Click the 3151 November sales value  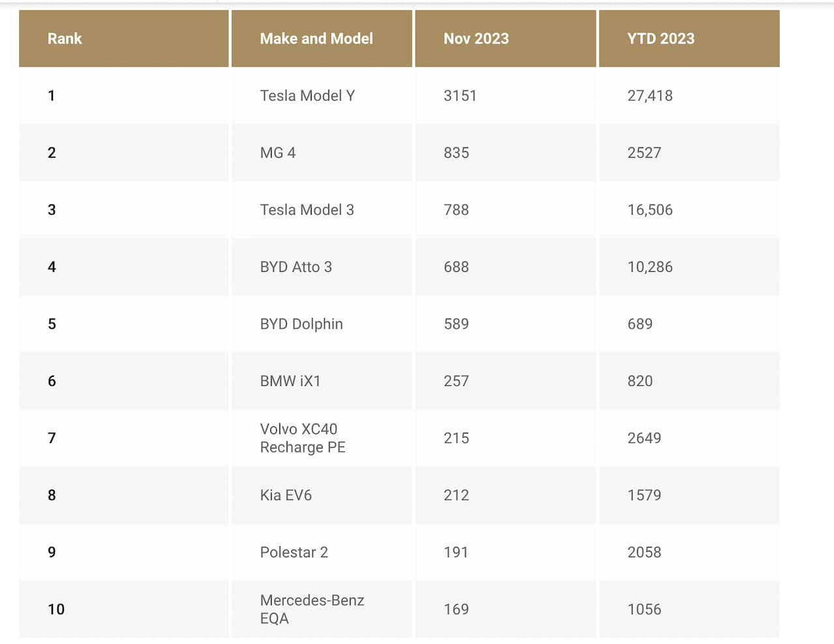click(x=460, y=96)
